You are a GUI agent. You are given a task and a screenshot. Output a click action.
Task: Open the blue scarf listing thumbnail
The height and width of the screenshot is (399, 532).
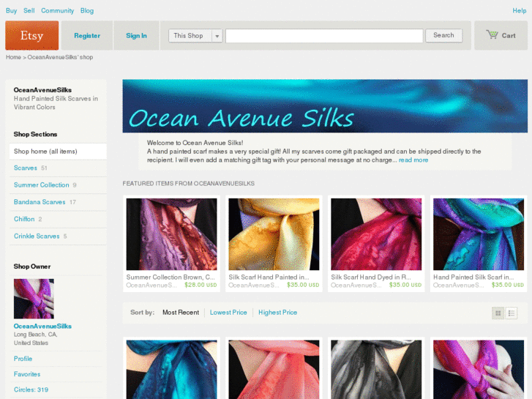(x=172, y=370)
